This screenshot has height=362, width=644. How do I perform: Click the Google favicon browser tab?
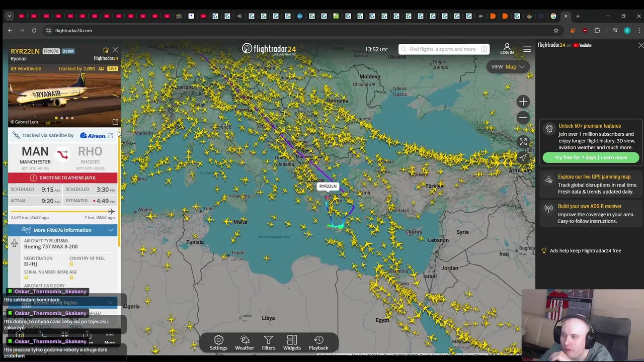(553, 16)
